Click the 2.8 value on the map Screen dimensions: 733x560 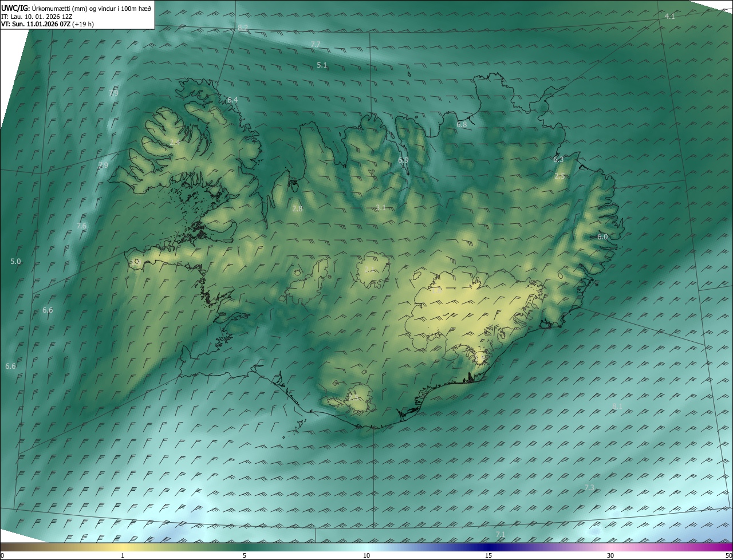click(x=297, y=209)
